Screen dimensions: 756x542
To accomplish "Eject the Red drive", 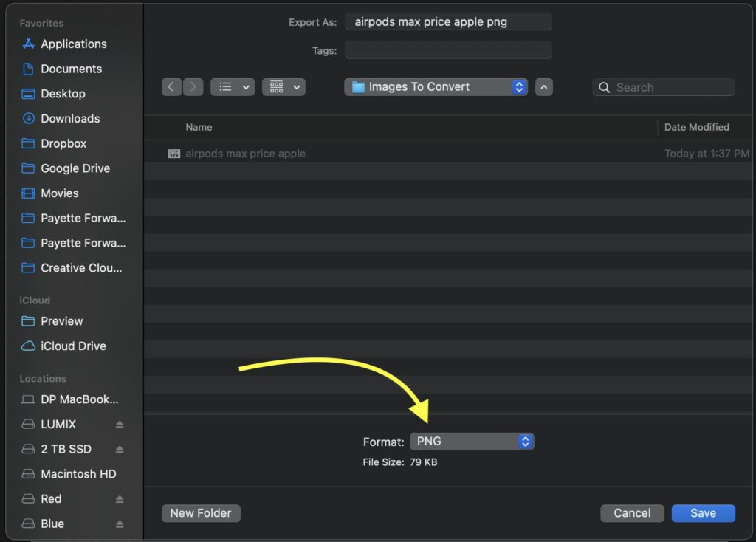I will tap(120, 499).
